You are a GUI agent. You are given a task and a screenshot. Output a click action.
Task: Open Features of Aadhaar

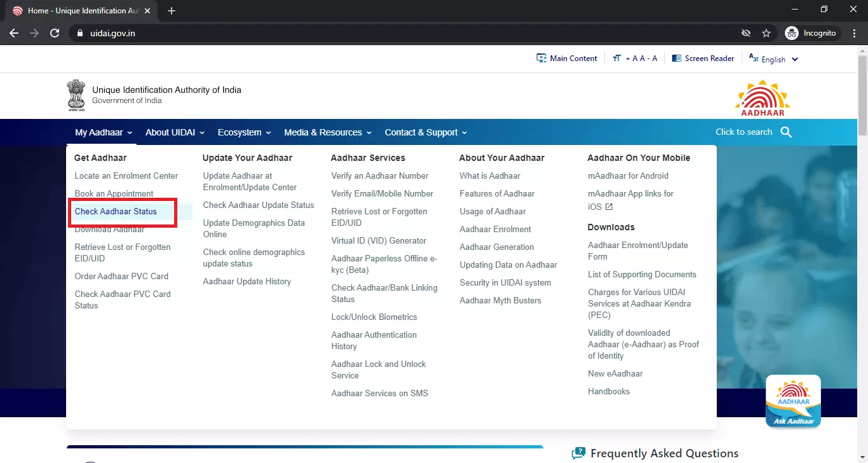497,193
